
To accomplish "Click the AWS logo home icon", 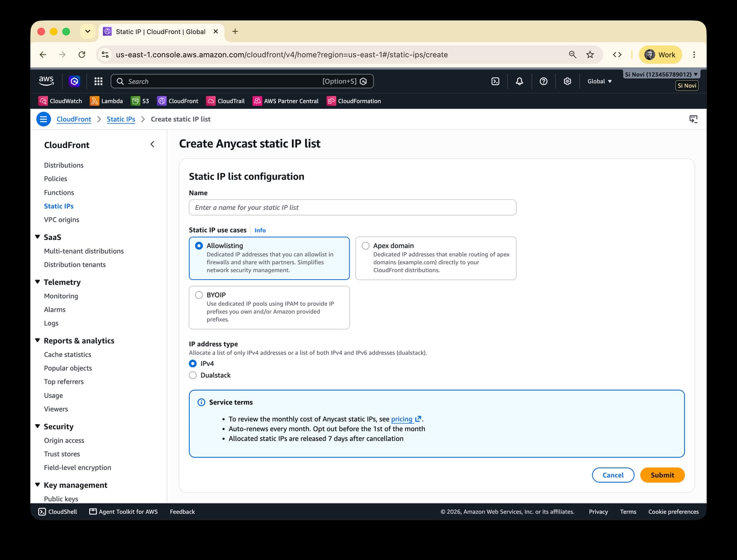I will click(46, 81).
